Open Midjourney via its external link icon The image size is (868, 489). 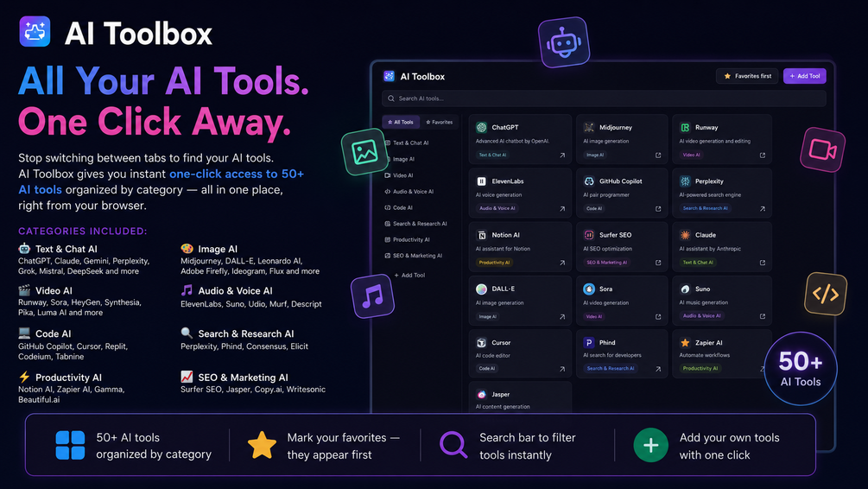click(x=658, y=155)
